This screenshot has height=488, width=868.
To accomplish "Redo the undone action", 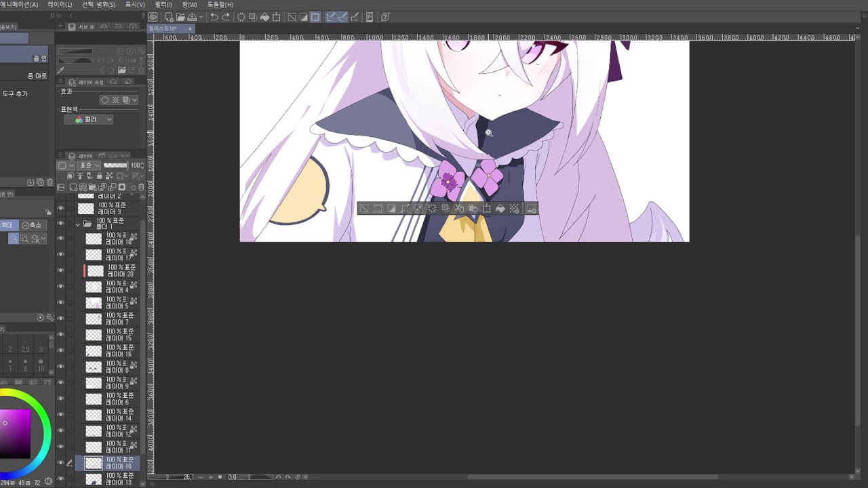I will 226,17.
